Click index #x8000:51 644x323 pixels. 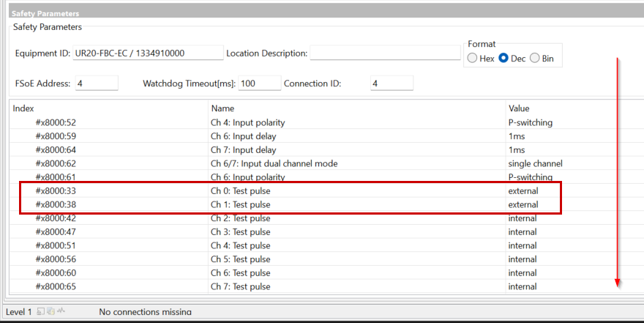pos(56,245)
